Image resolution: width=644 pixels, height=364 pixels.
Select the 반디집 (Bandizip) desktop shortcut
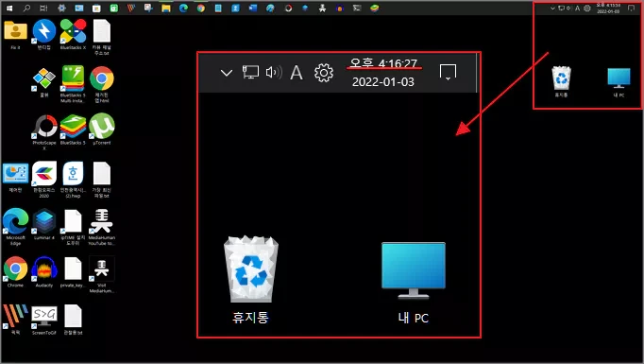44,35
